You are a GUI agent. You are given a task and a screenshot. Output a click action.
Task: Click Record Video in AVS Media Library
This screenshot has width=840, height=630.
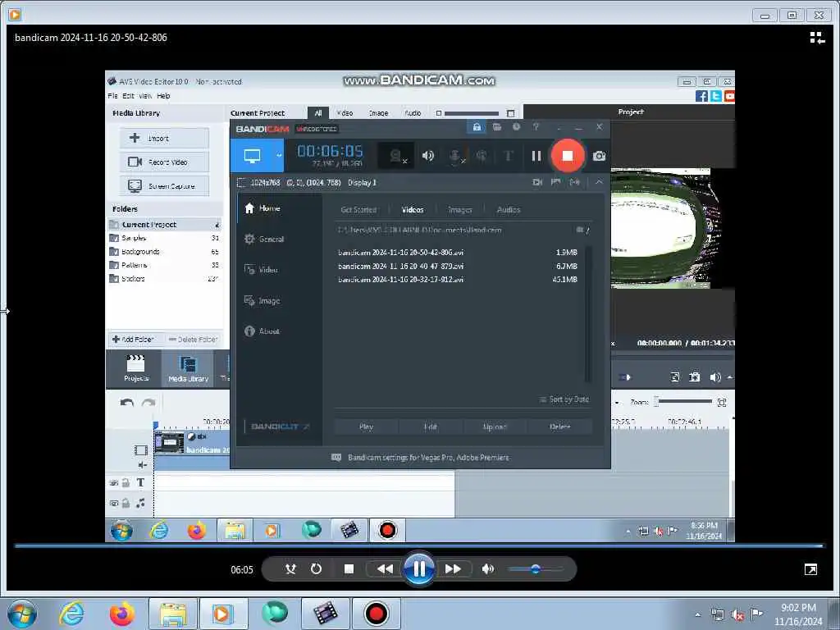click(164, 162)
